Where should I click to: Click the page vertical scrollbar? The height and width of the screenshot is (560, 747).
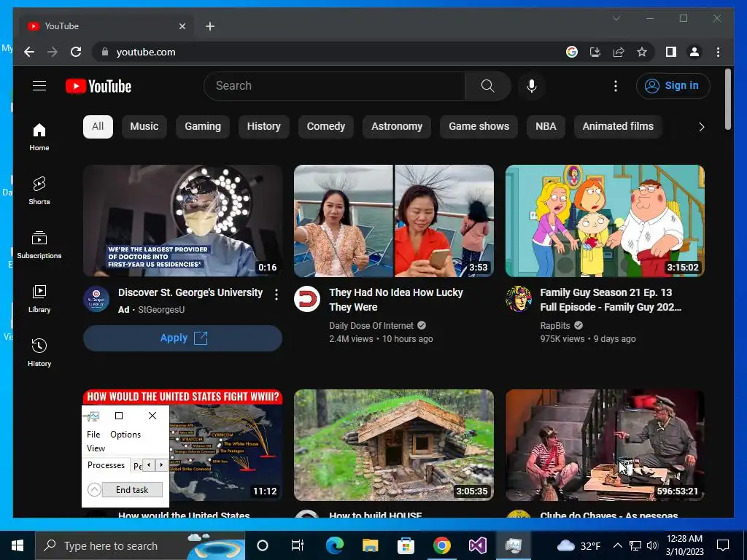click(x=727, y=99)
